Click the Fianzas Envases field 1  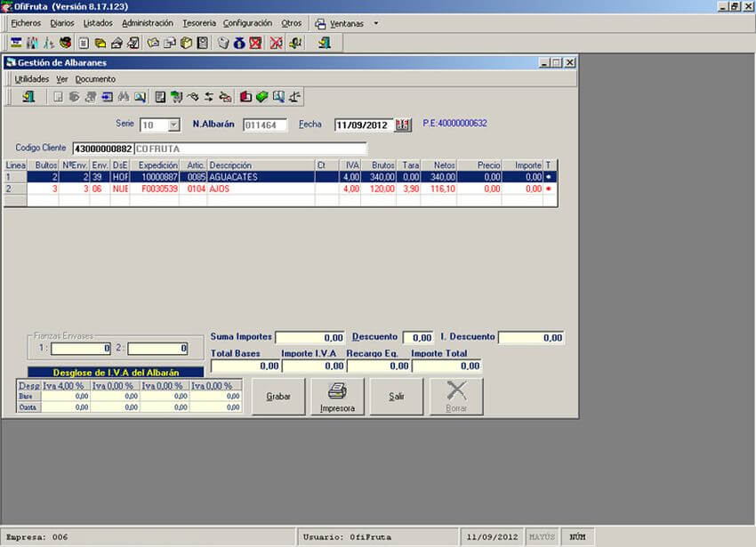point(81,349)
